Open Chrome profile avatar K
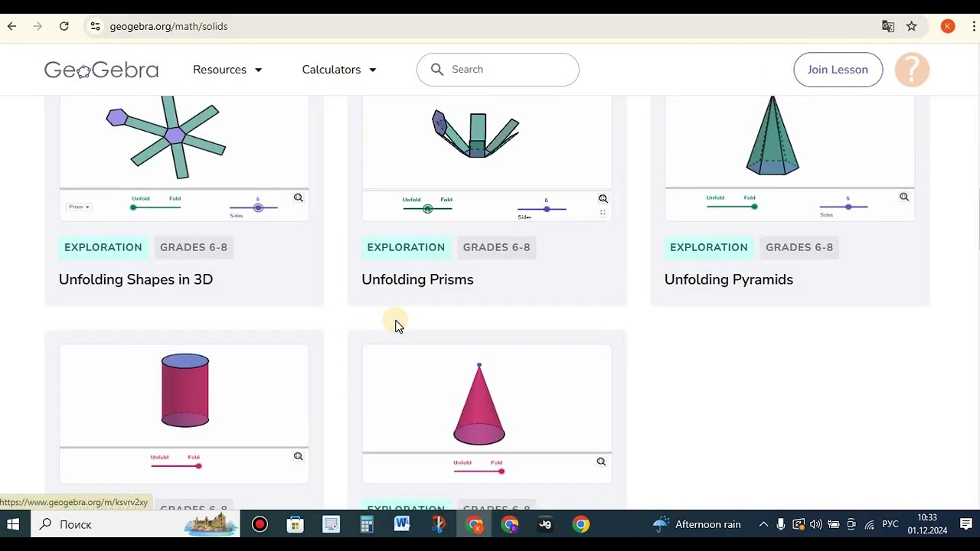The height and width of the screenshot is (551, 980). [x=948, y=26]
